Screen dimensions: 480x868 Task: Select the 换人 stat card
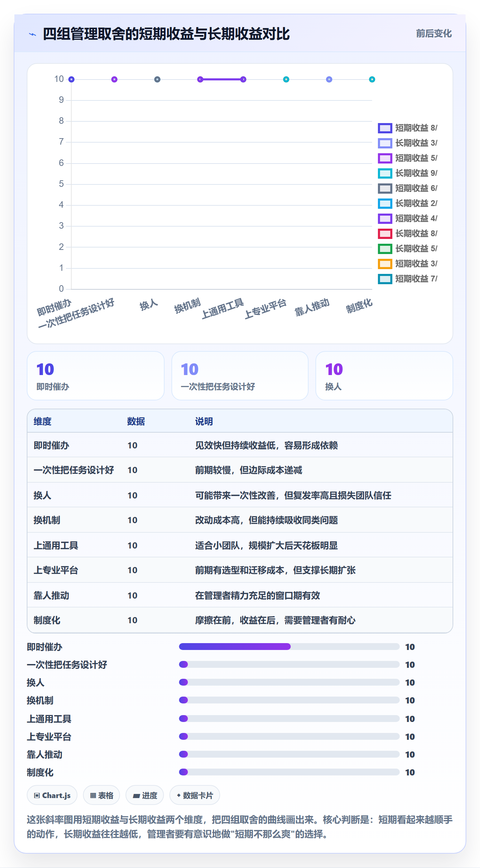384,376
